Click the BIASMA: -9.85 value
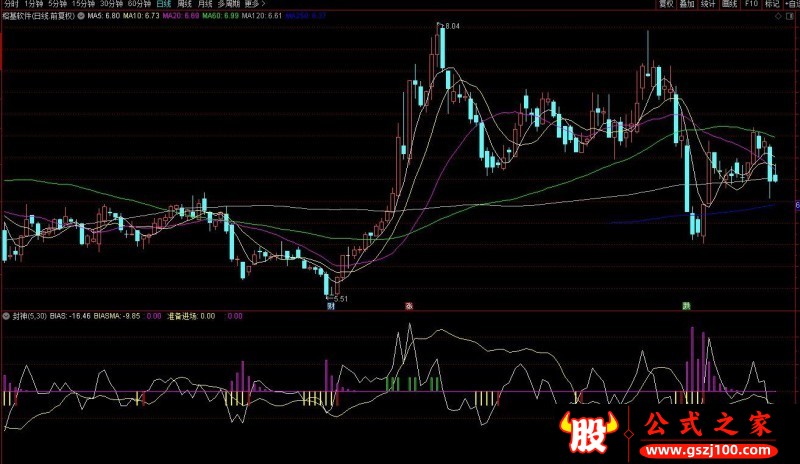This screenshot has width=800, height=464. 117,316
